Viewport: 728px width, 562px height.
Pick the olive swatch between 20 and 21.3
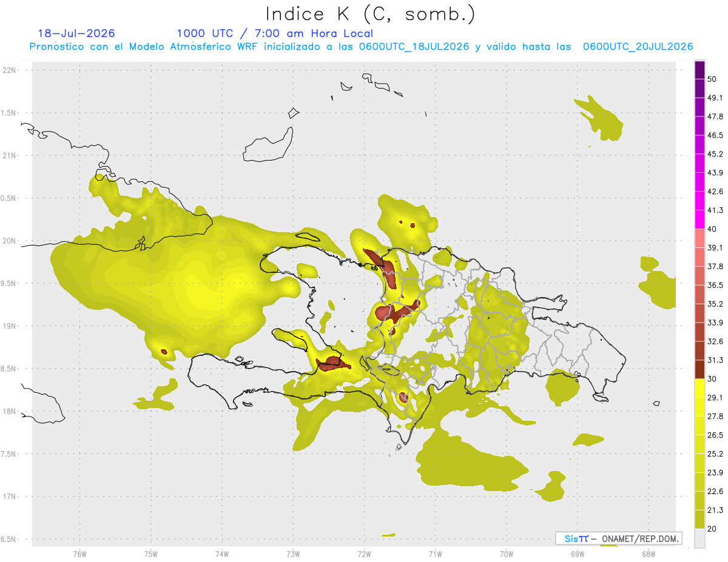pos(699,520)
